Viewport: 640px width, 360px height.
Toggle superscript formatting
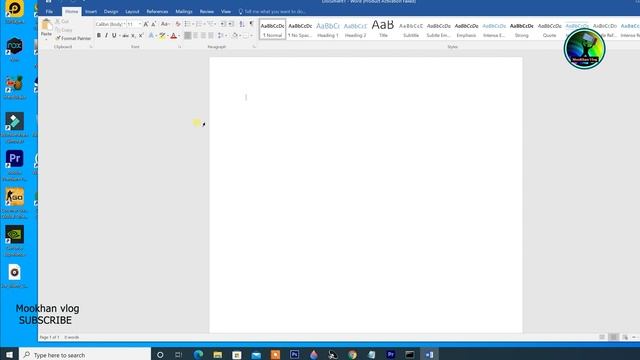141,36
